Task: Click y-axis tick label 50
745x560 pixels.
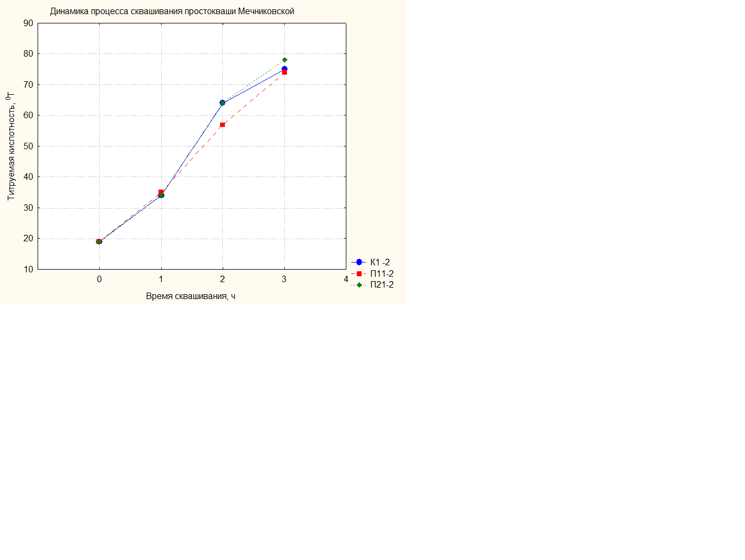Action: [28, 147]
